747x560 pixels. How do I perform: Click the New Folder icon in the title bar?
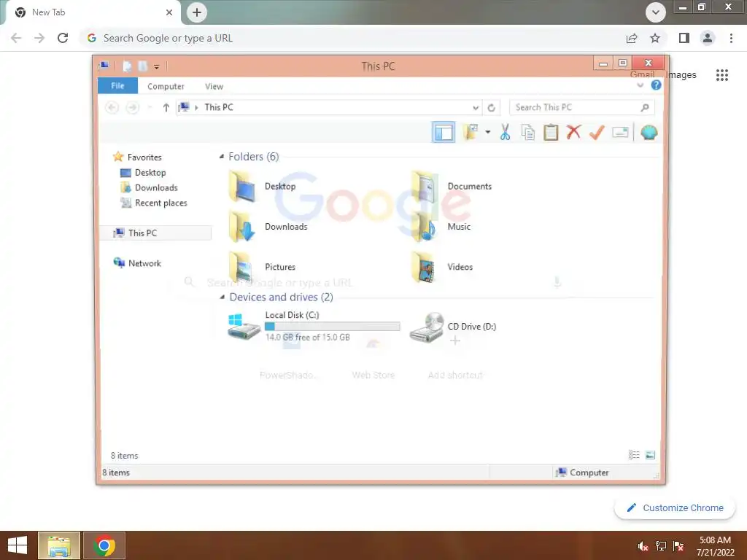(x=142, y=66)
